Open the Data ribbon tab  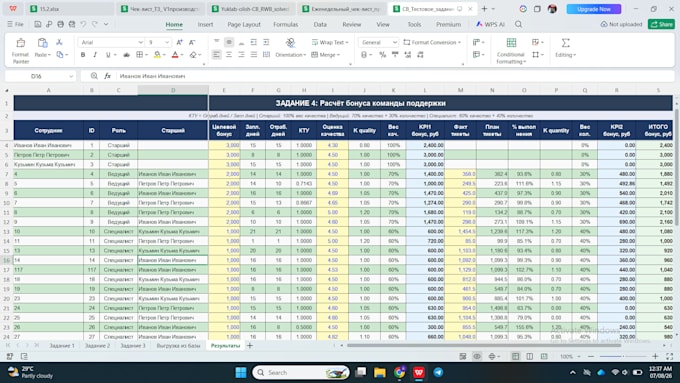(320, 24)
